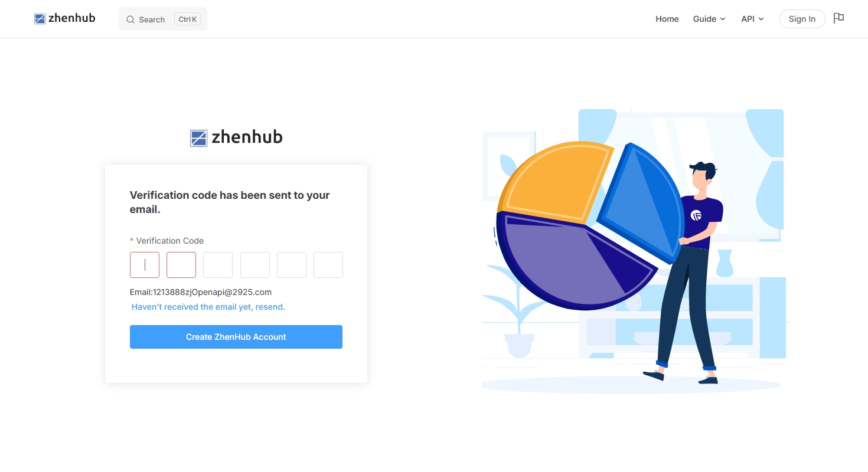Image resolution: width=868 pixels, height=472 pixels.
Task: Click the third verification code box
Action: pos(218,265)
